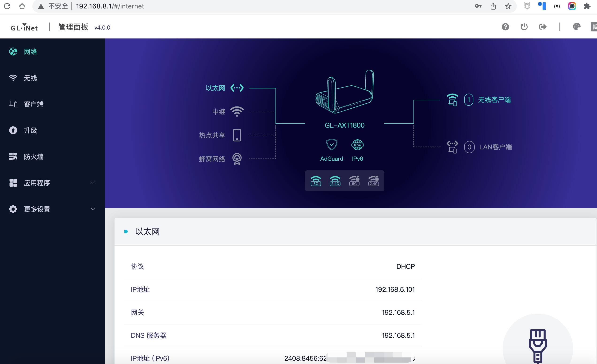Click the 以太网 connection label in diagram
The height and width of the screenshot is (364, 597).
click(215, 88)
